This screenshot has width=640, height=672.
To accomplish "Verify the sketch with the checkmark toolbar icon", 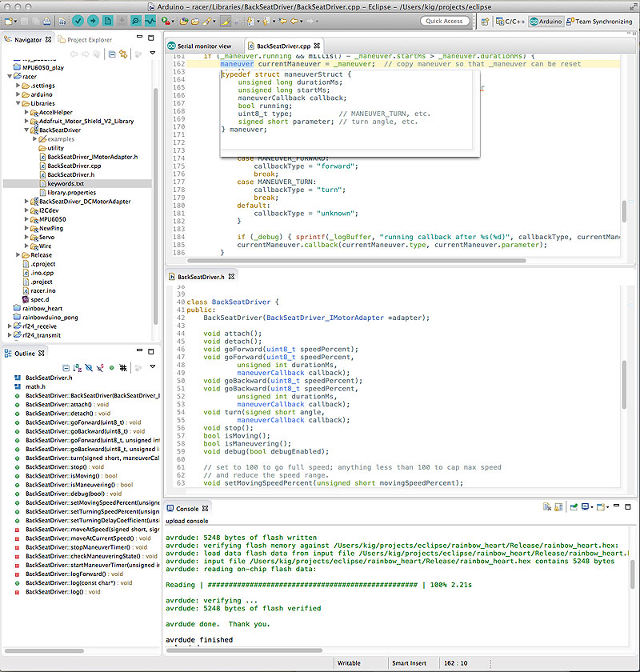I will tap(78, 22).
